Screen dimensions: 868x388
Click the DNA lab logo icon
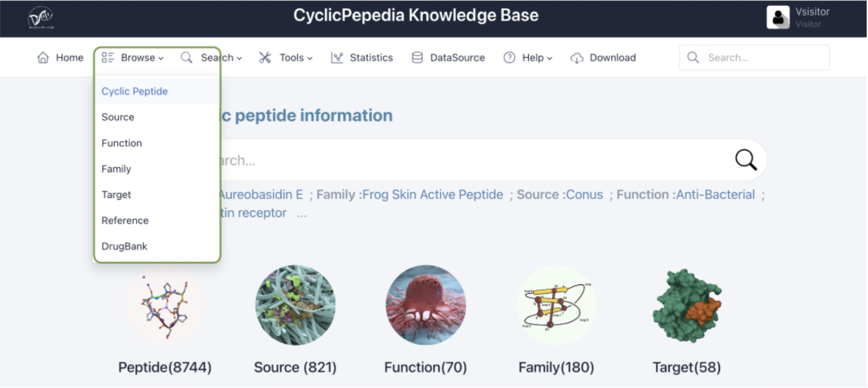(41, 17)
